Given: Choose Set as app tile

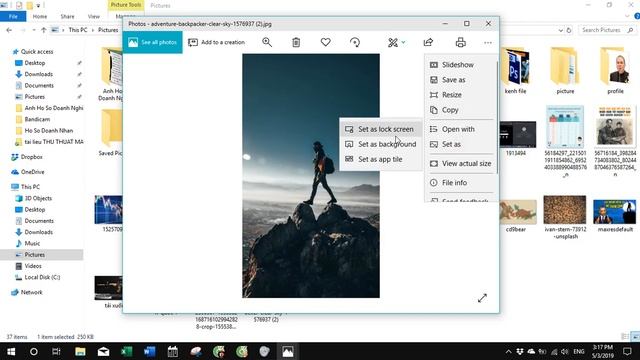Looking at the screenshot, I should click(x=380, y=159).
